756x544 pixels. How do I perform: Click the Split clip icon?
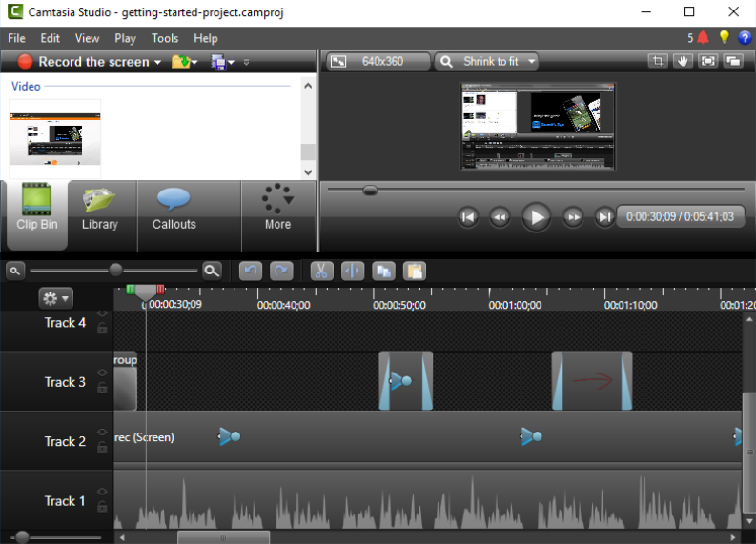pos(353,271)
